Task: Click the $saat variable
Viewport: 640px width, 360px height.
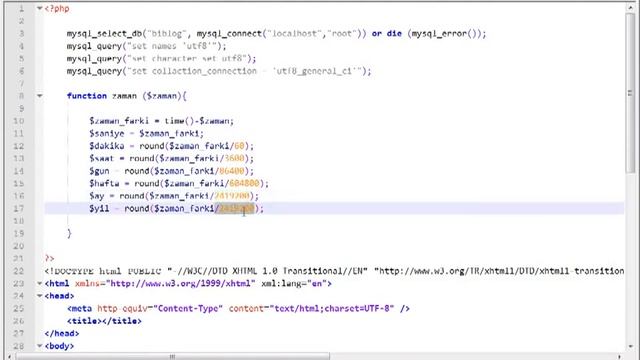Action: tap(102, 158)
